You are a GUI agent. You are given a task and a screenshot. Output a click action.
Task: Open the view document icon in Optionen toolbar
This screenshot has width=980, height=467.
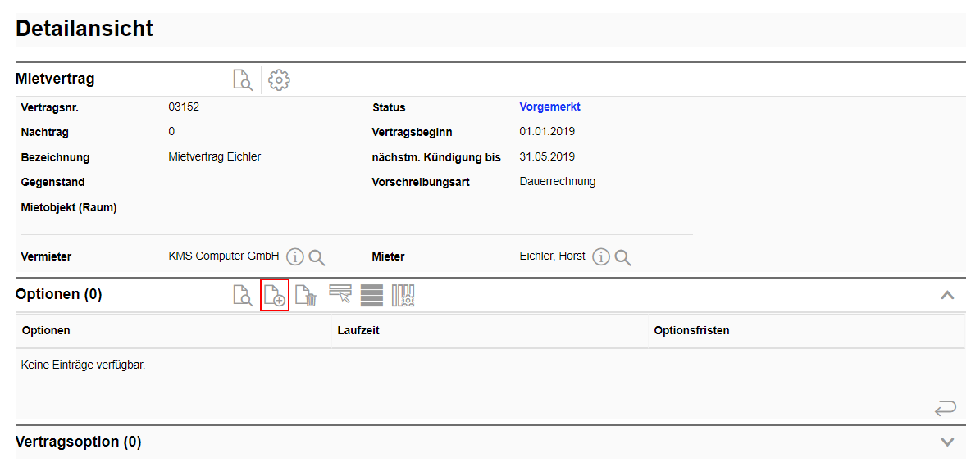[243, 295]
